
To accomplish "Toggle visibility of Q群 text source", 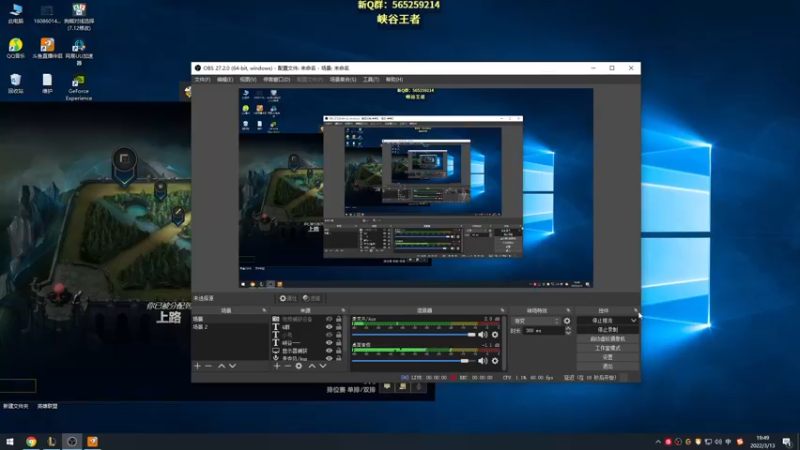I will (329, 327).
